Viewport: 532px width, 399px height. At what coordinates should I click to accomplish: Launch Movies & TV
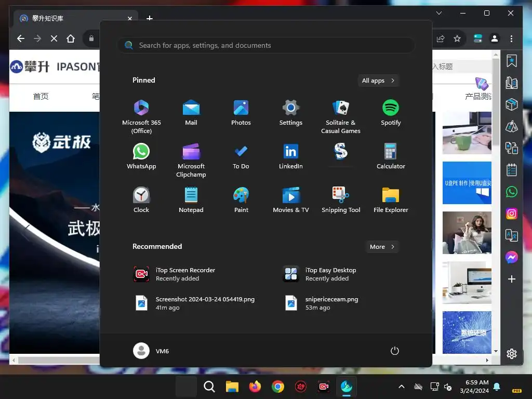point(291,200)
